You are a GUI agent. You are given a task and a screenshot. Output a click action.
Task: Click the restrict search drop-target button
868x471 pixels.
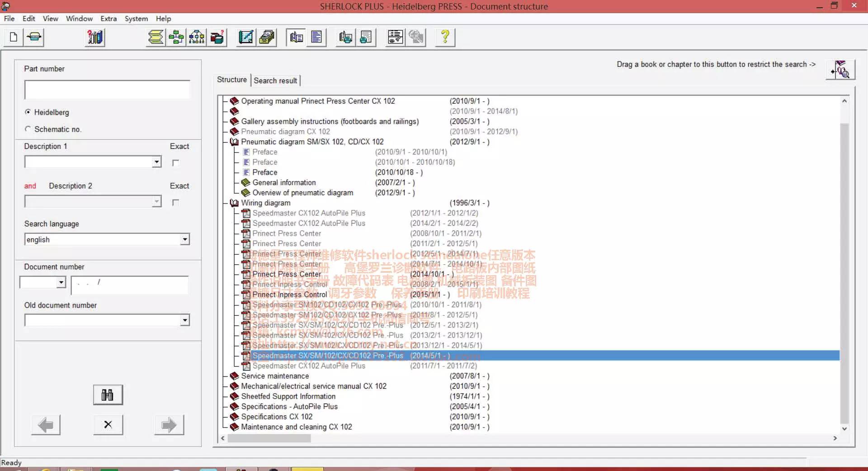[x=841, y=70]
